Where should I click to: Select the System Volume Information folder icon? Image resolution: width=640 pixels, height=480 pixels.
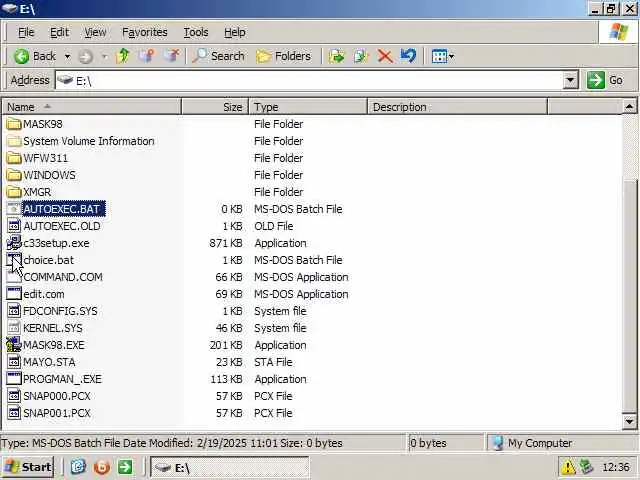14,141
